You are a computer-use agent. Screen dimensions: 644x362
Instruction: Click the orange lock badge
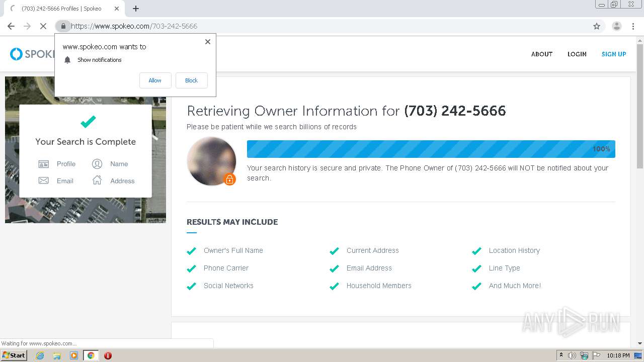(x=229, y=179)
